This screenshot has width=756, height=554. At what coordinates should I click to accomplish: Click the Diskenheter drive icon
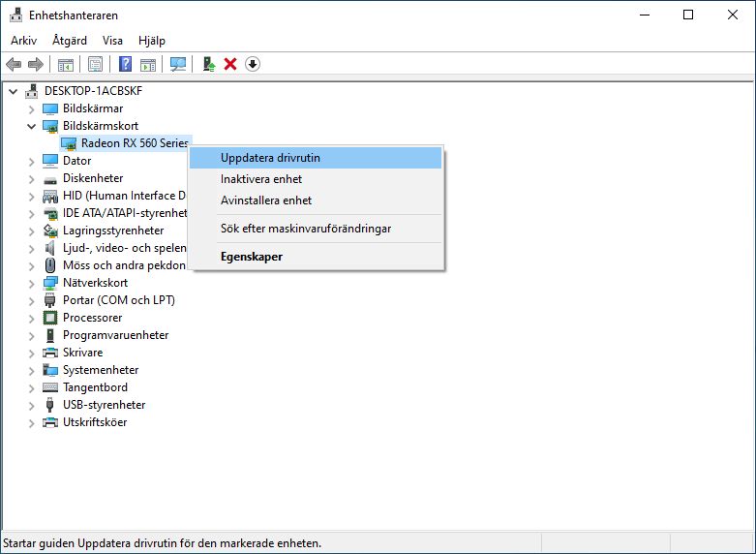point(50,179)
